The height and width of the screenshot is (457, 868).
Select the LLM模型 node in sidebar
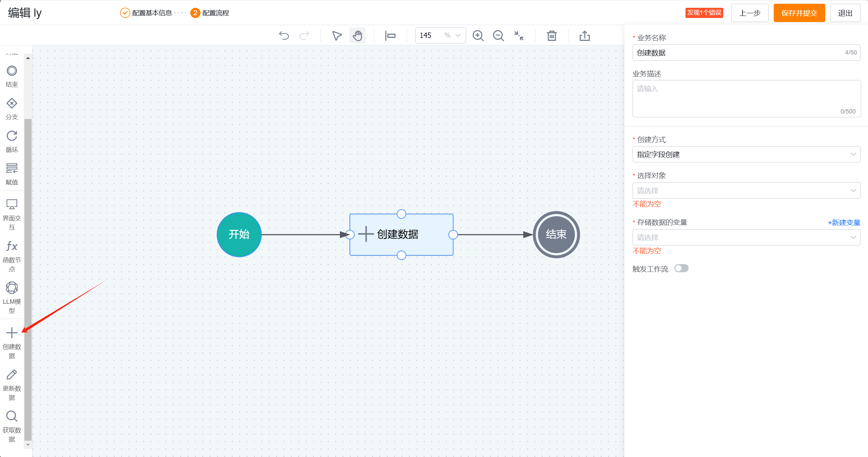point(12,297)
